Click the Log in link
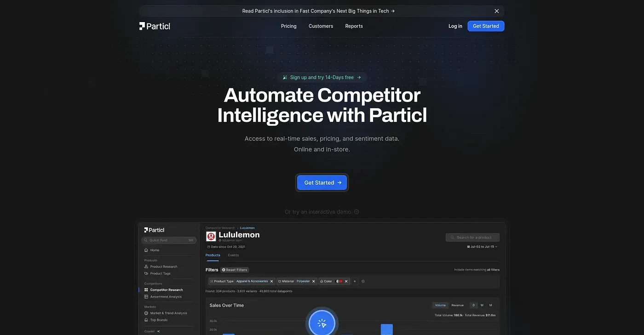Viewport: 644px width, 335px height. coord(455,26)
